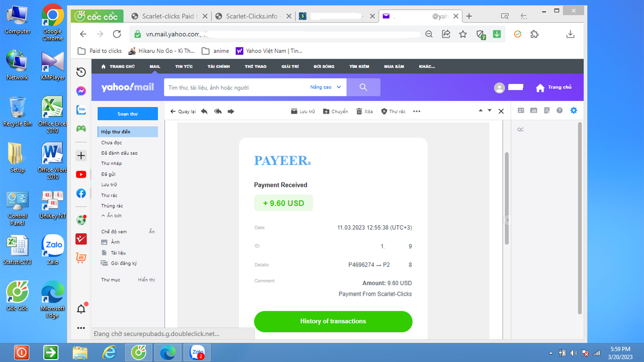Image resolution: width=644 pixels, height=362 pixels.
Task: Open browser downloads icon
Action: click(x=571, y=34)
